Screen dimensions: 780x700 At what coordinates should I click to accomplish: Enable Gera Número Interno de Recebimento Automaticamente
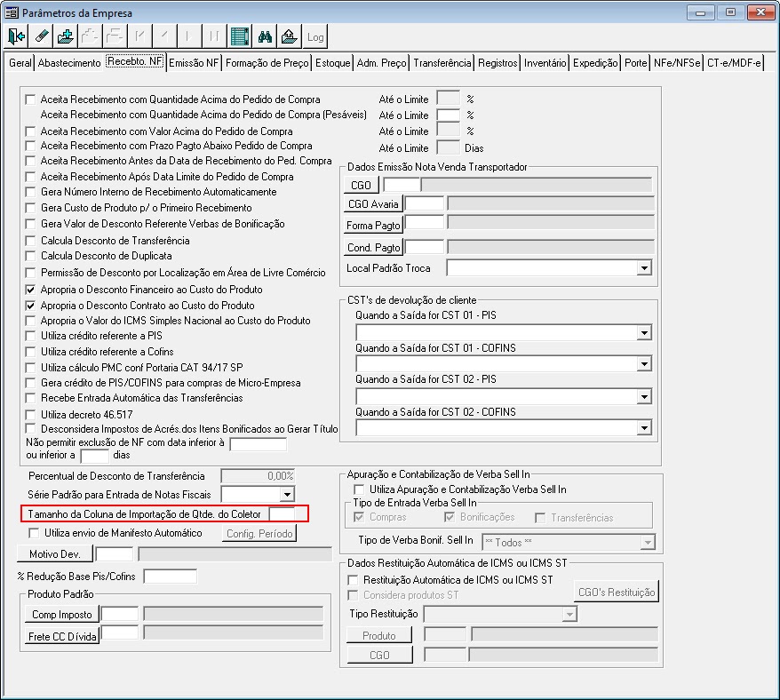pos(31,192)
